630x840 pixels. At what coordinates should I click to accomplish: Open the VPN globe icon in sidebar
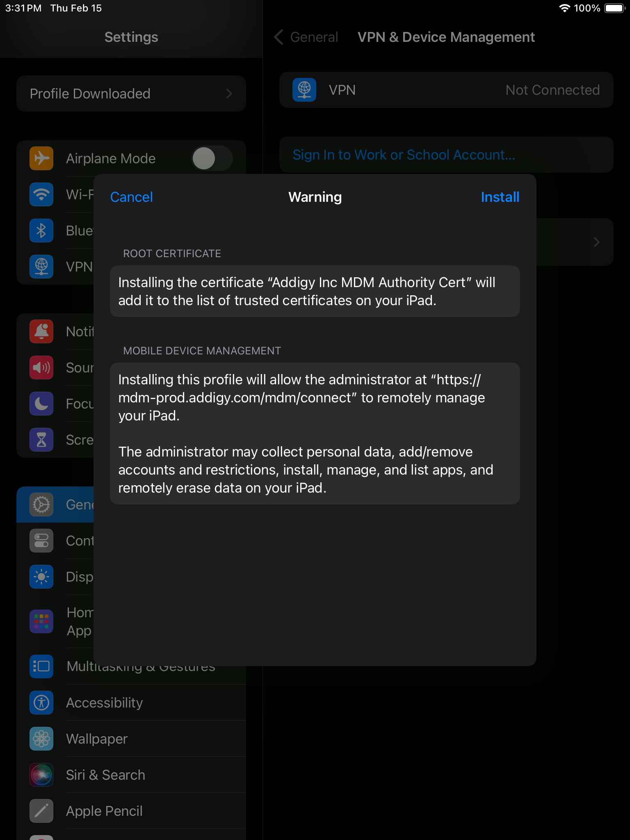(41, 267)
